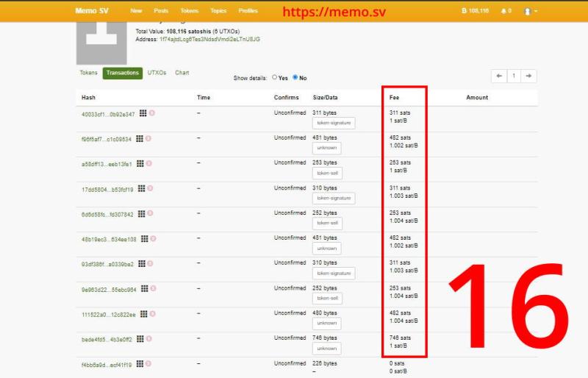Click the gray profile picture thumbnail
The image size is (588, 378).
(x=101, y=43)
